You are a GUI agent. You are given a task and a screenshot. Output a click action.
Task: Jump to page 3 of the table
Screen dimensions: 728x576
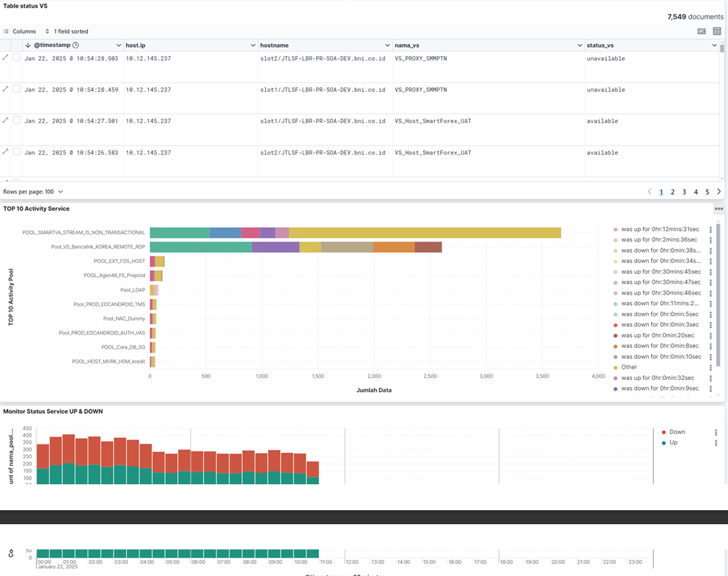click(x=684, y=192)
